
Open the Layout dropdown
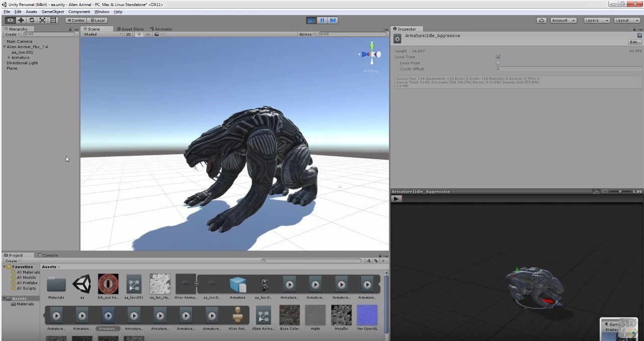pyautogui.click(x=627, y=21)
